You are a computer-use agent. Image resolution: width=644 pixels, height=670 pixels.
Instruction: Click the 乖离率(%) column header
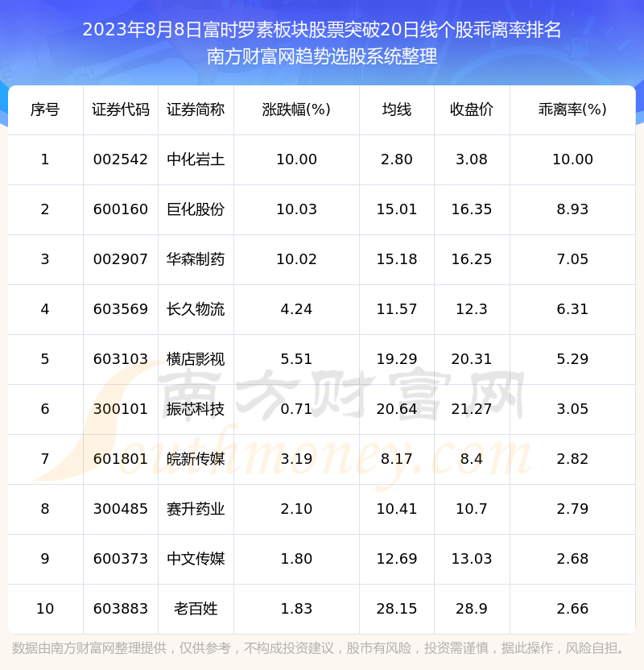click(x=572, y=110)
